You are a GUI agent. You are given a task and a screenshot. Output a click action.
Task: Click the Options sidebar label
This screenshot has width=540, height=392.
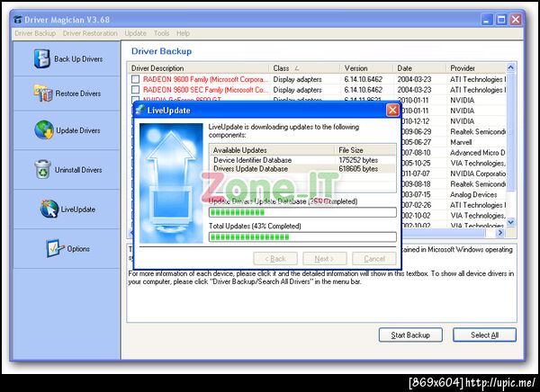coord(78,248)
